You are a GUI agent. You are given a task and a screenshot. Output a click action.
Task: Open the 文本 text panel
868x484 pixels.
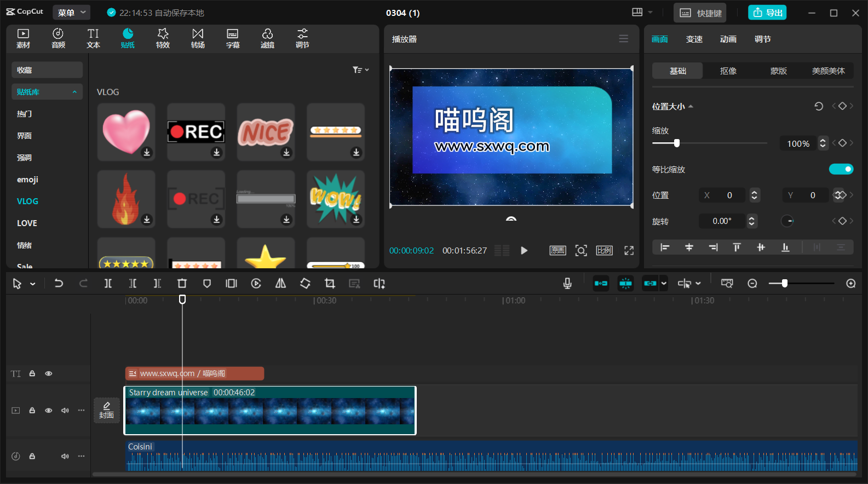click(x=93, y=38)
